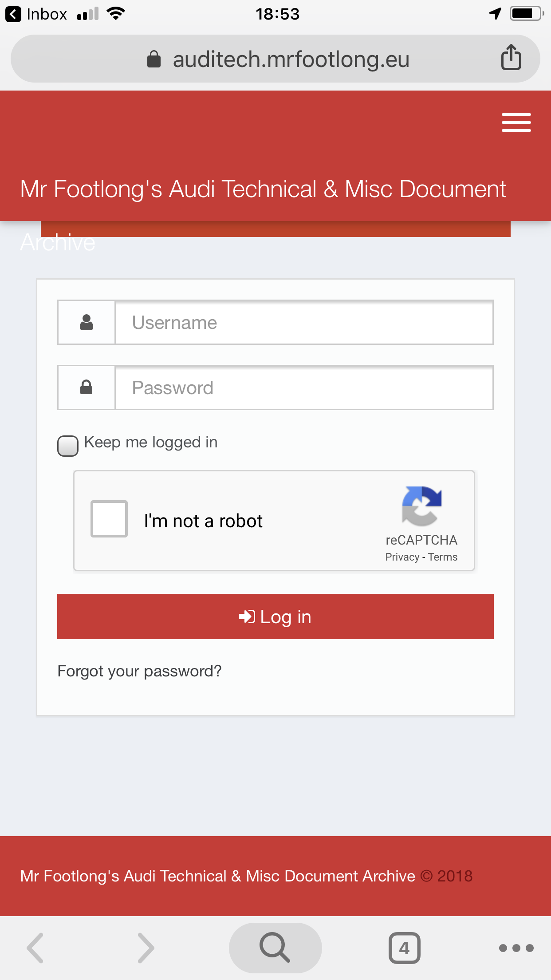Open the reCAPTCHA Terms link

443,557
